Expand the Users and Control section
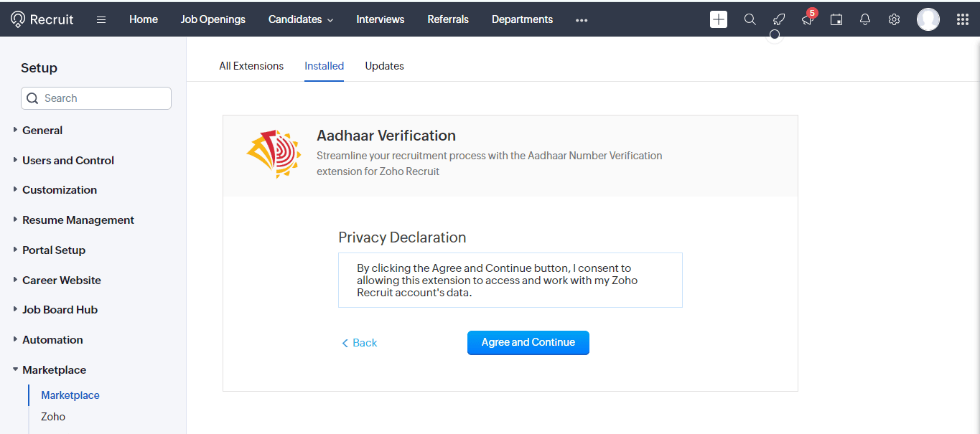The height and width of the screenshot is (434, 980). click(x=68, y=161)
